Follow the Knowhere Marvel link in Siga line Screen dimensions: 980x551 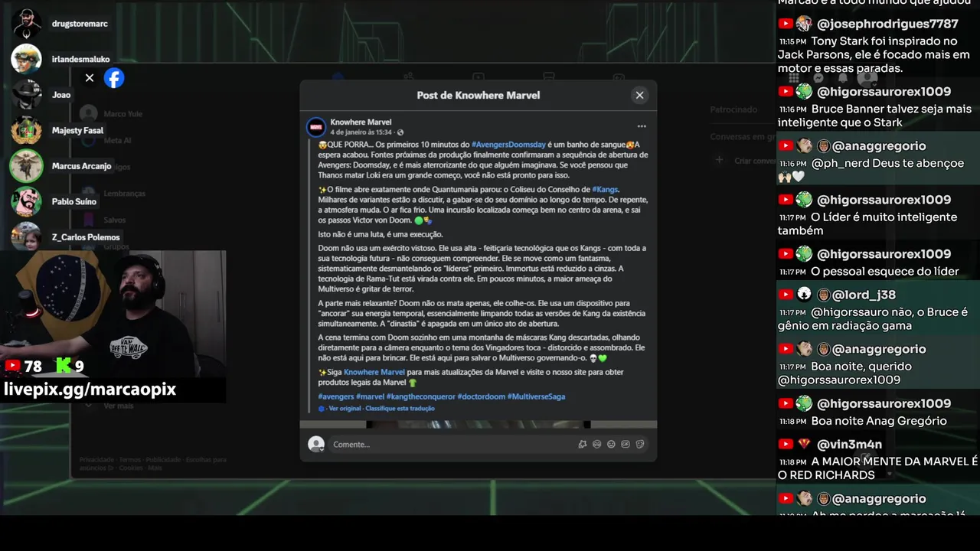point(374,372)
